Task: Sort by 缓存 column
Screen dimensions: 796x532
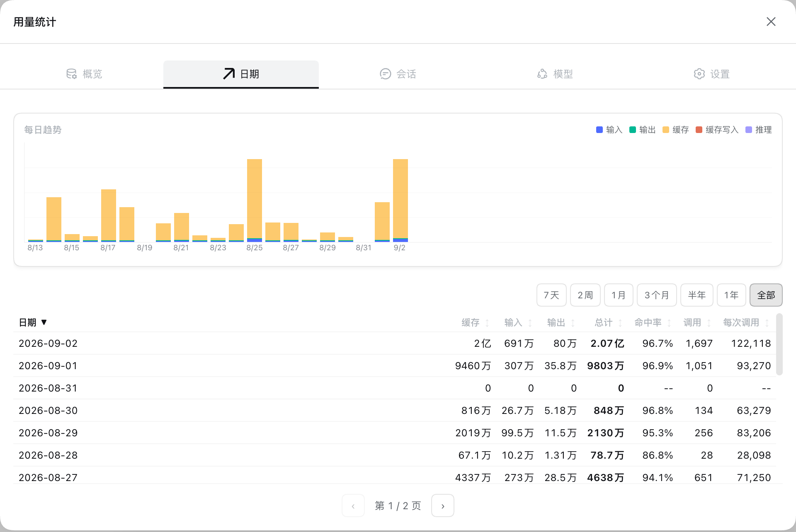Action: tap(476, 322)
